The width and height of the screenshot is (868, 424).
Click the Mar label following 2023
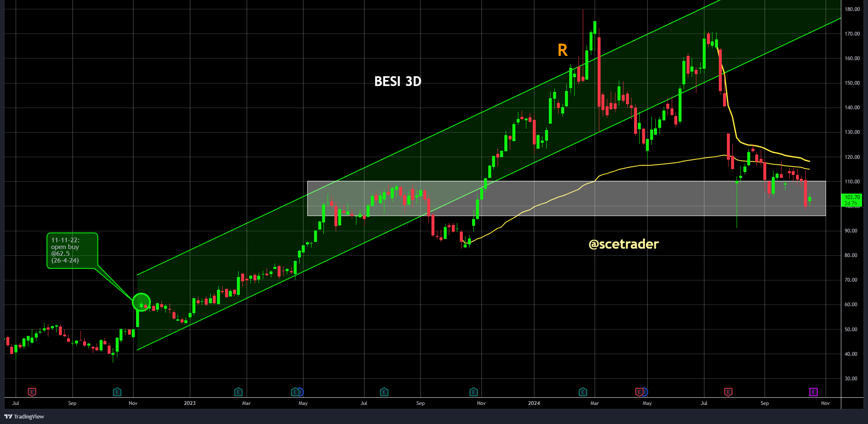[246, 403]
